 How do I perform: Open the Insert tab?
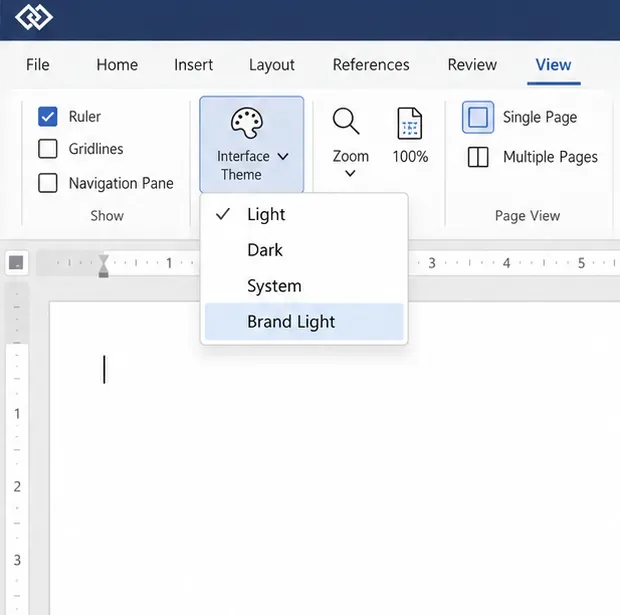tap(193, 64)
